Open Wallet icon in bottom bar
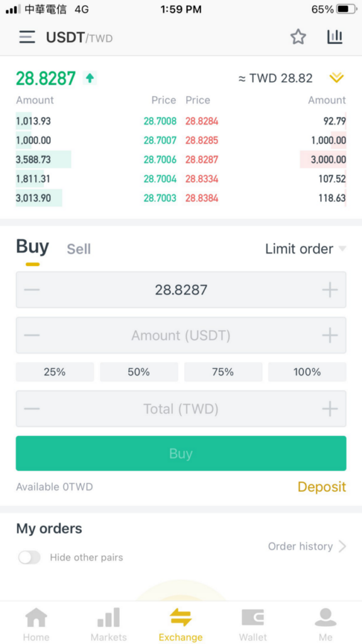The height and width of the screenshot is (644, 362). click(253, 618)
